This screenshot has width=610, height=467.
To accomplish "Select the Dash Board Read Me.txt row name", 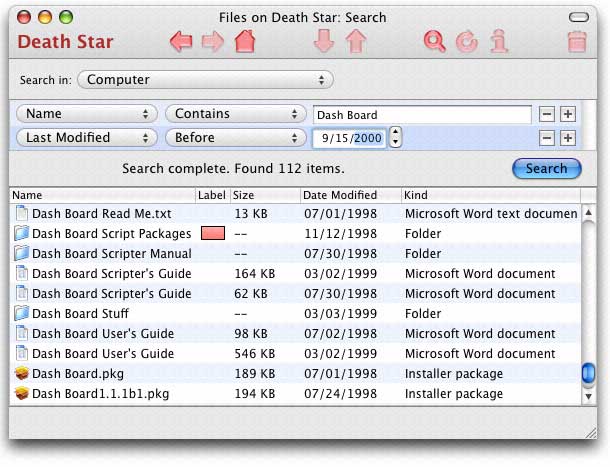I will pos(102,214).
